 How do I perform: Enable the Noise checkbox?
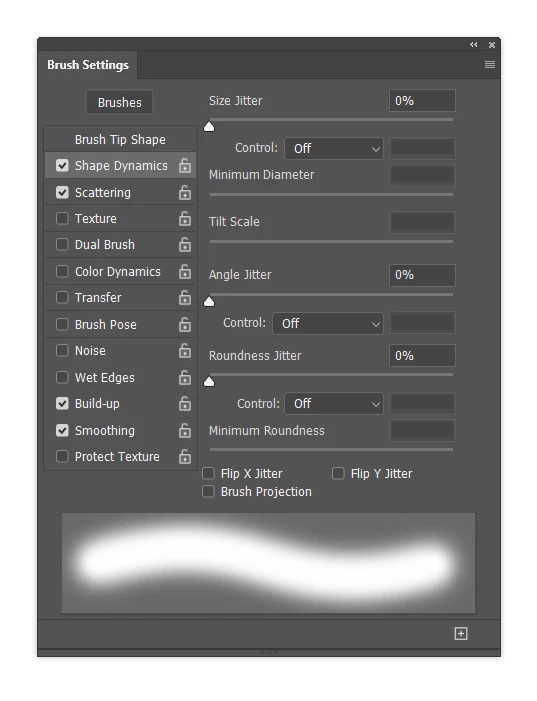62,350
